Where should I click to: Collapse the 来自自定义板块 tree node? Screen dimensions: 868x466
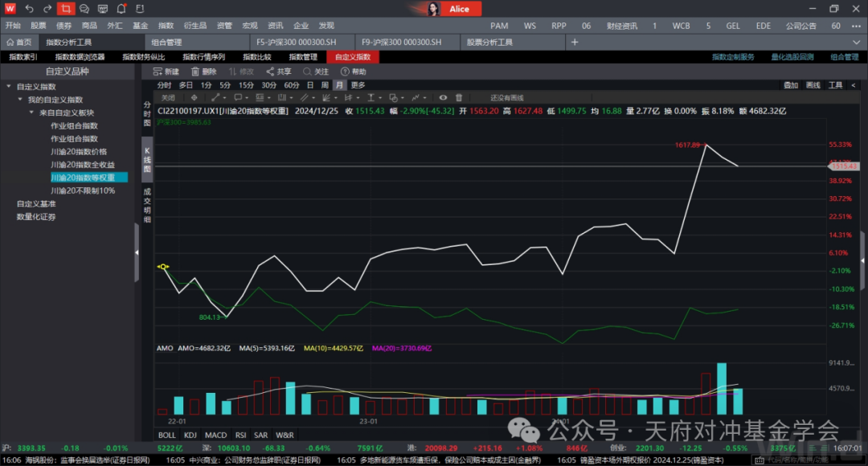[x=31, y=112]
